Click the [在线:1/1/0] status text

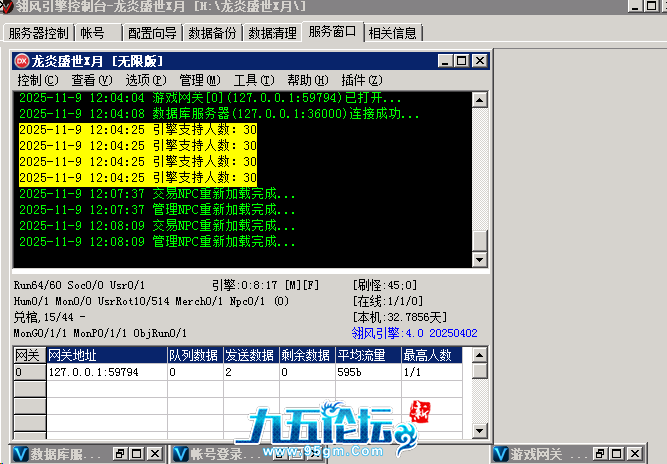click(388, 301)
